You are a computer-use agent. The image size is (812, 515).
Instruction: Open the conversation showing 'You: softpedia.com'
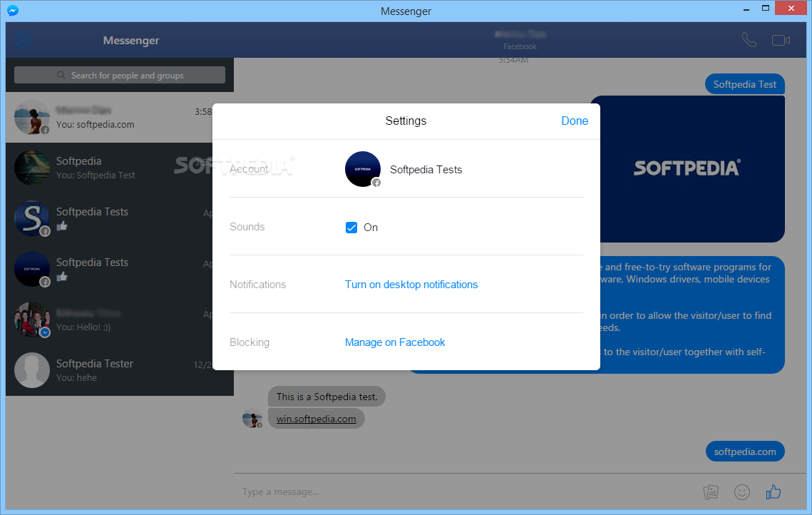[x=109, y=117]
